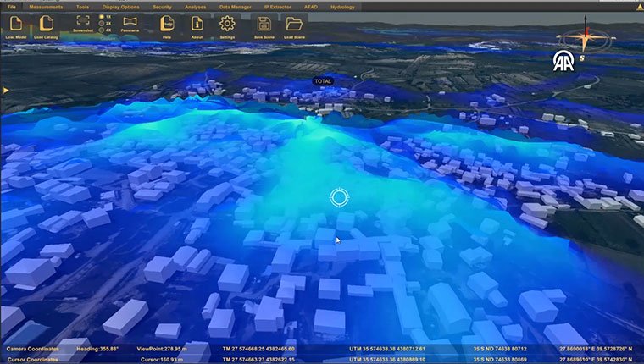Click the Load Model icon

point(16,24)
